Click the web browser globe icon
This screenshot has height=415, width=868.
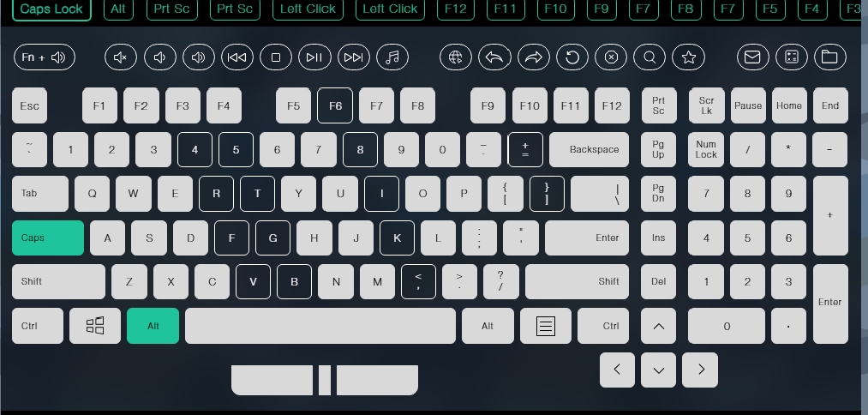pyautogui.click(x=456, y=57)
